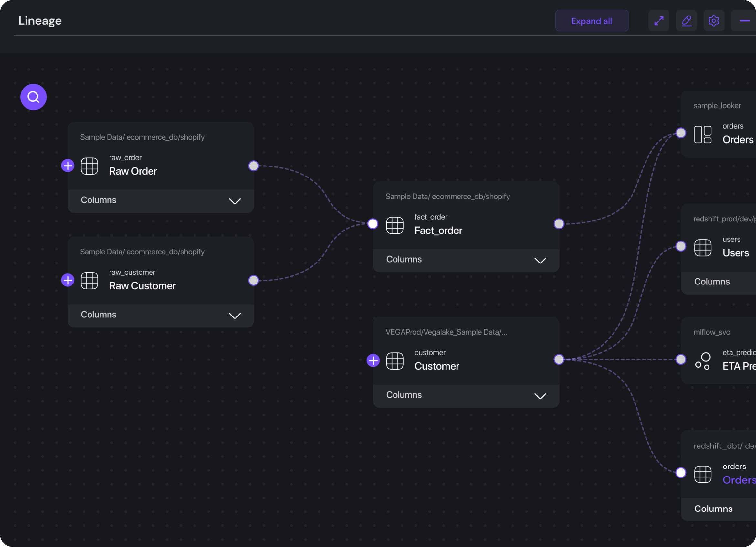Click the plus button on the Customer node

pyautogui.click(x=373, y=360)
